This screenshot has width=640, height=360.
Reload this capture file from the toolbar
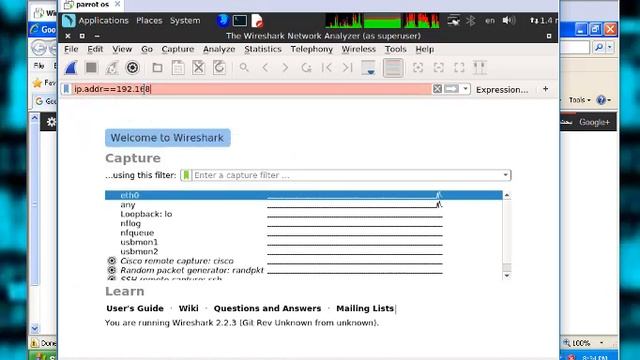tap(219, 68)
